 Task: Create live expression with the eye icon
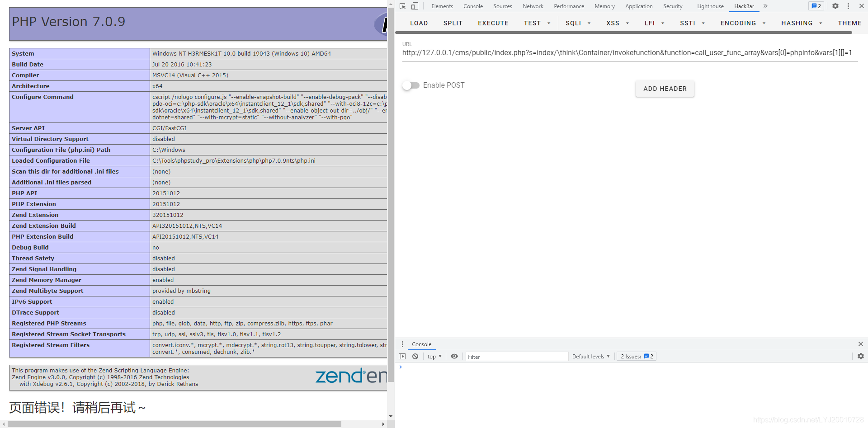pyautogui.click(x=454, y=357)
